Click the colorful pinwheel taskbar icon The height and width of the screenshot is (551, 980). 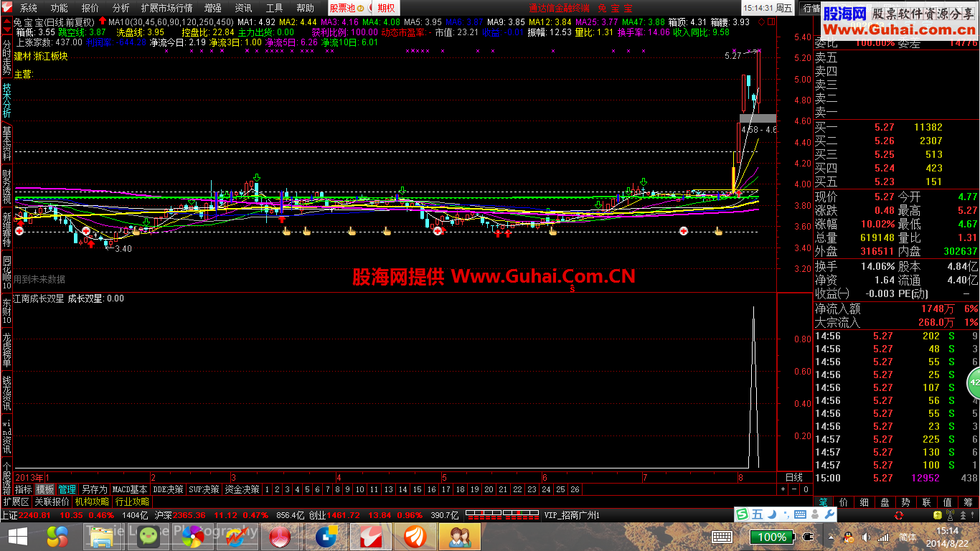(193, 537)
